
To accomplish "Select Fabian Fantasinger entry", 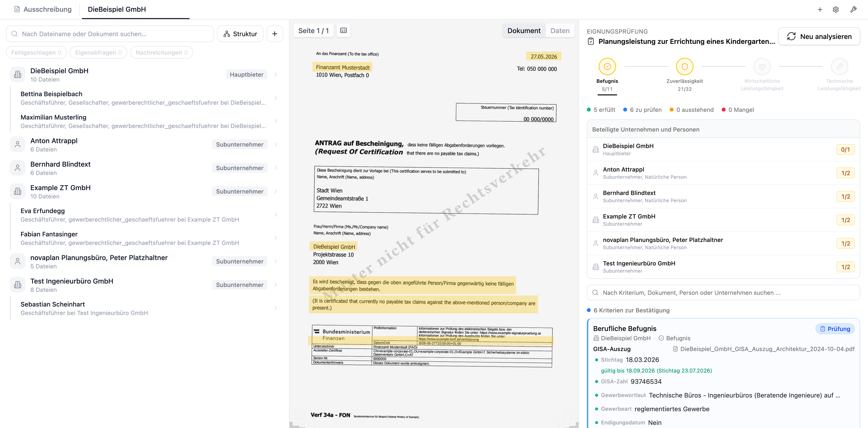I will click(x=145, y=238).
